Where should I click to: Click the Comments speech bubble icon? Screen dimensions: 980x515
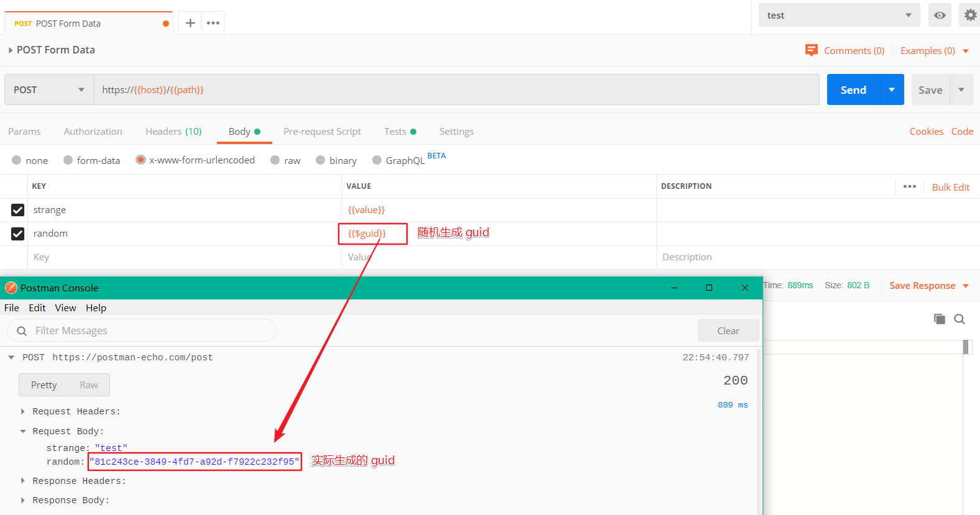pos(811,50)
